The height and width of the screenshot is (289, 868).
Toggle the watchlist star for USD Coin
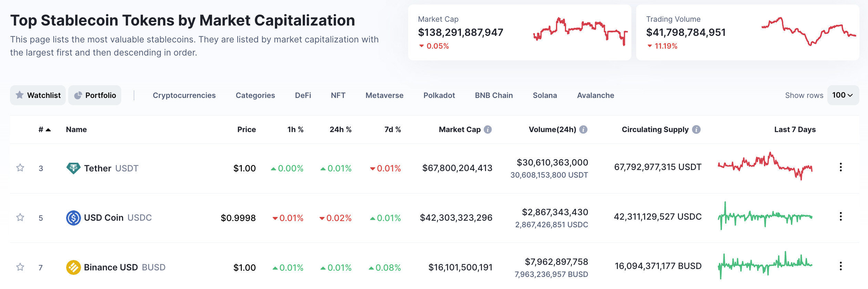tap(20, 218)
